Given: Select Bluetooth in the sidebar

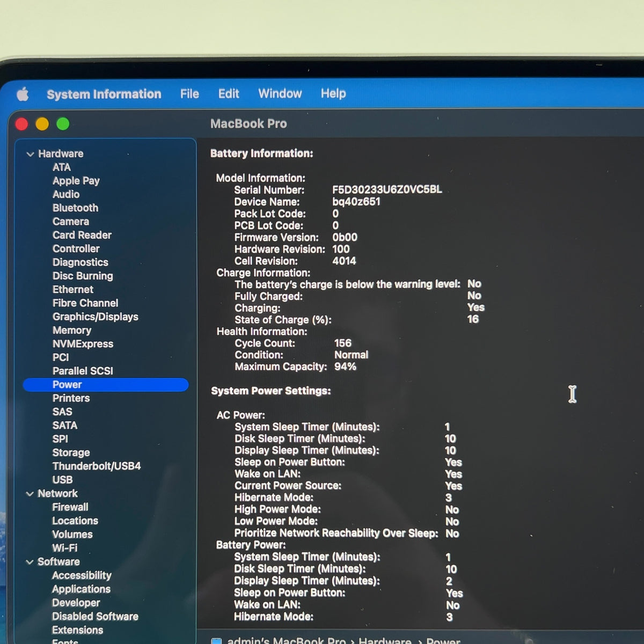Looking at the screenshot, I should [75, 208].
